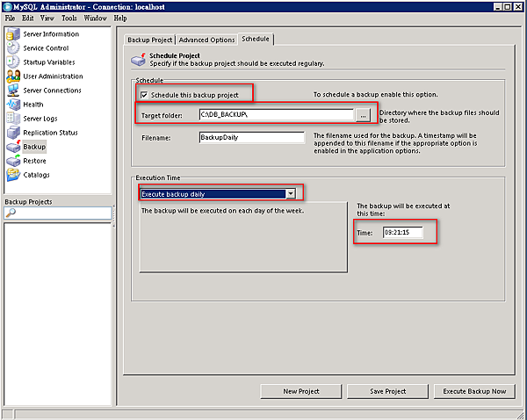Screen dimensions: 527x420
Task: Click Execute Backup Now button
Action: coord(474,391)
